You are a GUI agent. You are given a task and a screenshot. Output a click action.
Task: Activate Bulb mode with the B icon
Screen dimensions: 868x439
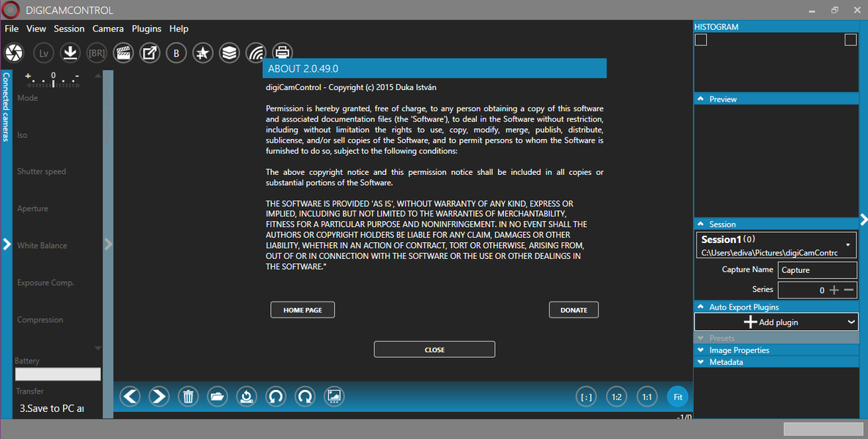click(176, 52)
